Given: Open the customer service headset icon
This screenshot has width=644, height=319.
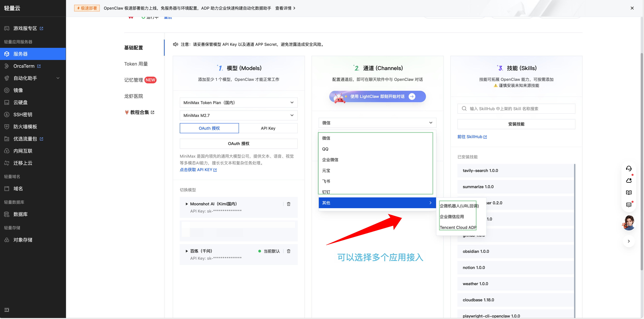Looking at the screenshot, I should pyautogui.click(x=629, y=168).
